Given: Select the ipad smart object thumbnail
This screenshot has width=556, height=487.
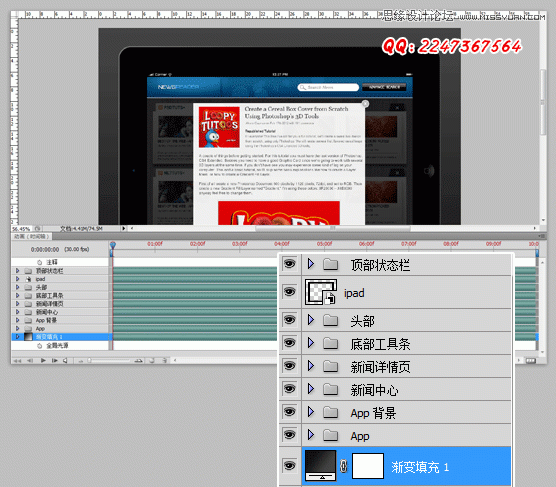Looking at the screenshot, I should tap(321, 292).
